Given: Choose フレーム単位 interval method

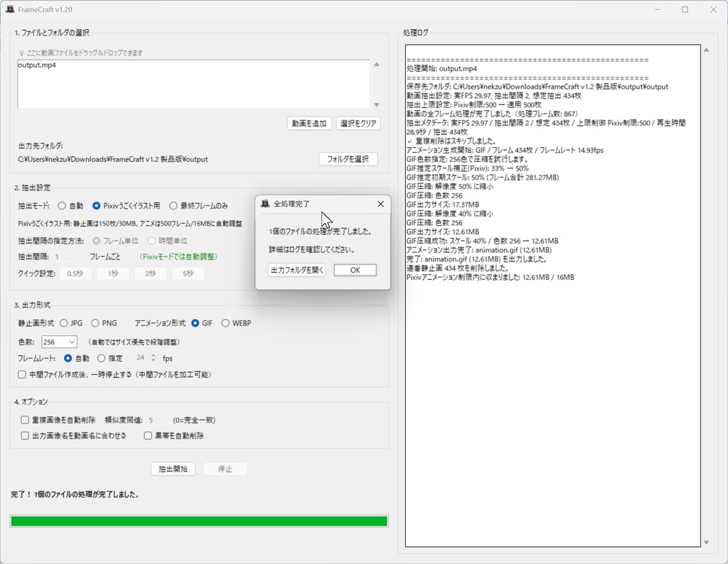Looking at the screenshot, I should [x=97, y=241].
